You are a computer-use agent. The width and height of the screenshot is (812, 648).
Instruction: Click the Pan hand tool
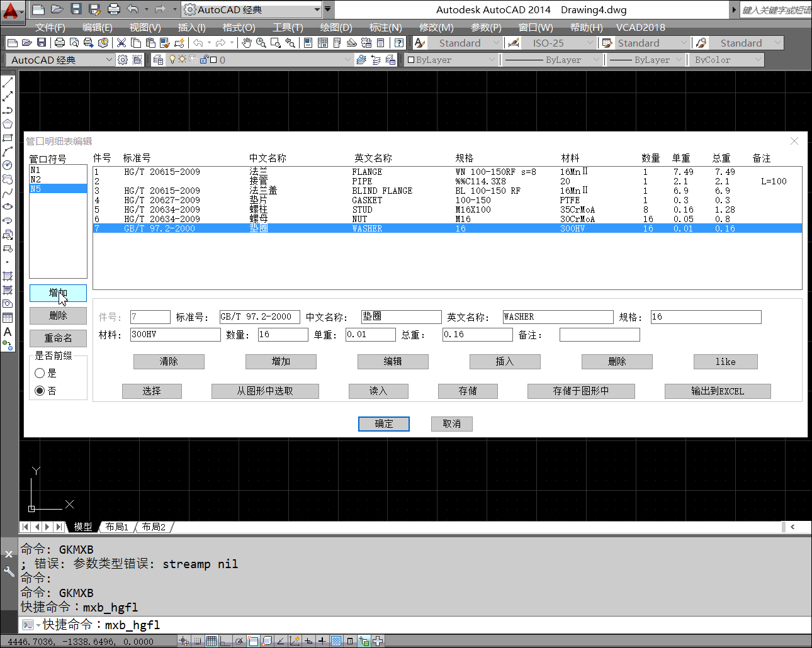(247, 43)
